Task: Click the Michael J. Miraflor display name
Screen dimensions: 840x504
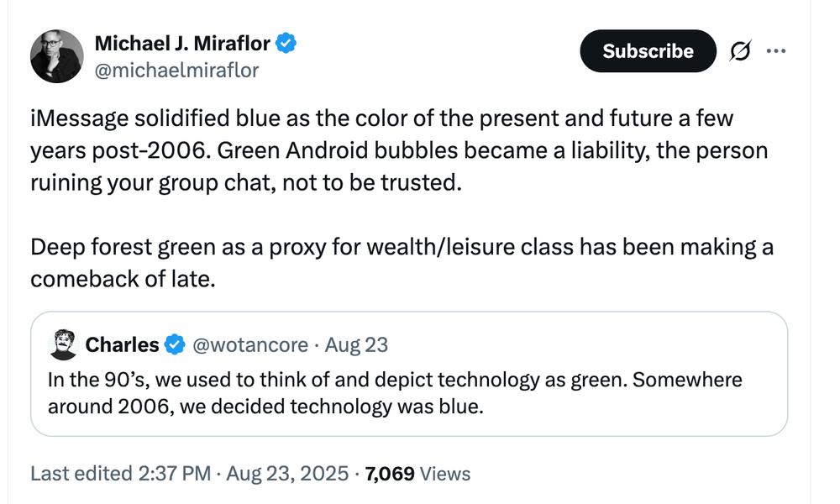Action: click(183, 44)
